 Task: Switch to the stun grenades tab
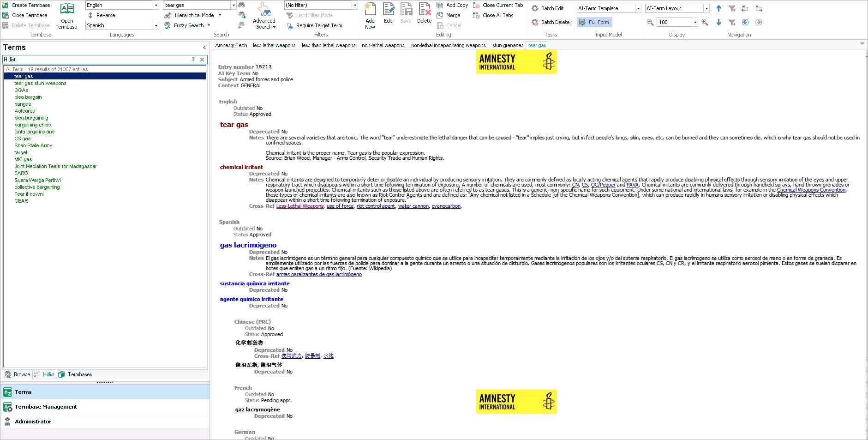click(508, 45)
